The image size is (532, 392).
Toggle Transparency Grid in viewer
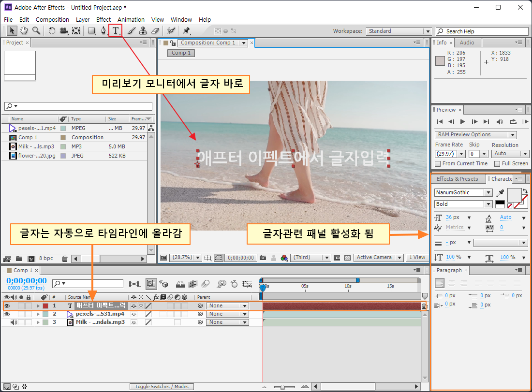click(347, 258)
